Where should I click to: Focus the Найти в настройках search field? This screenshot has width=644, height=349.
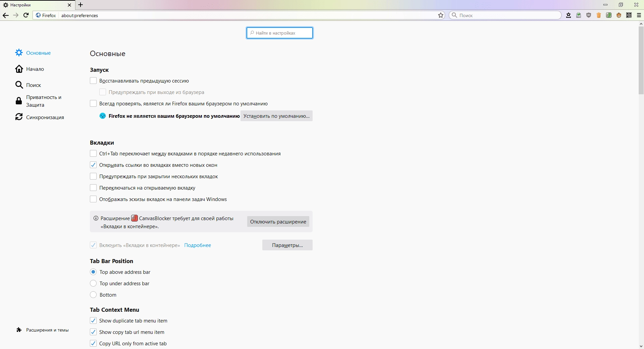click(x=280, y=33)
